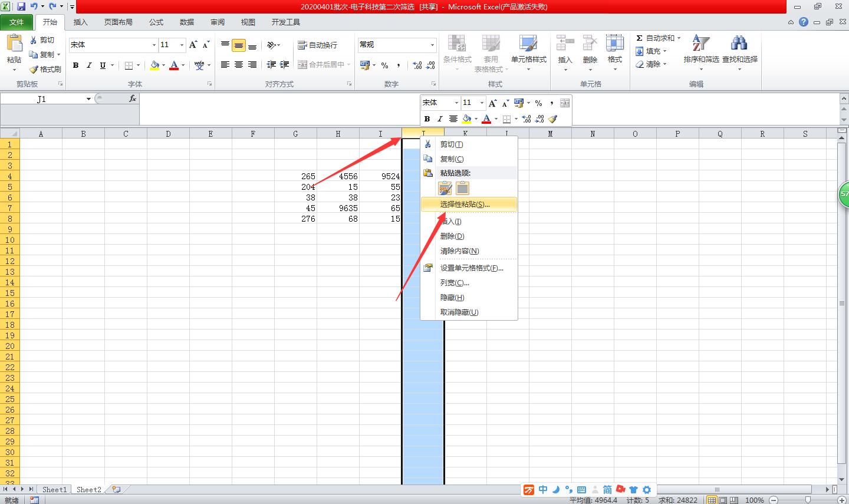Choose Copy (复制) in context menu

tap(469, 159)
